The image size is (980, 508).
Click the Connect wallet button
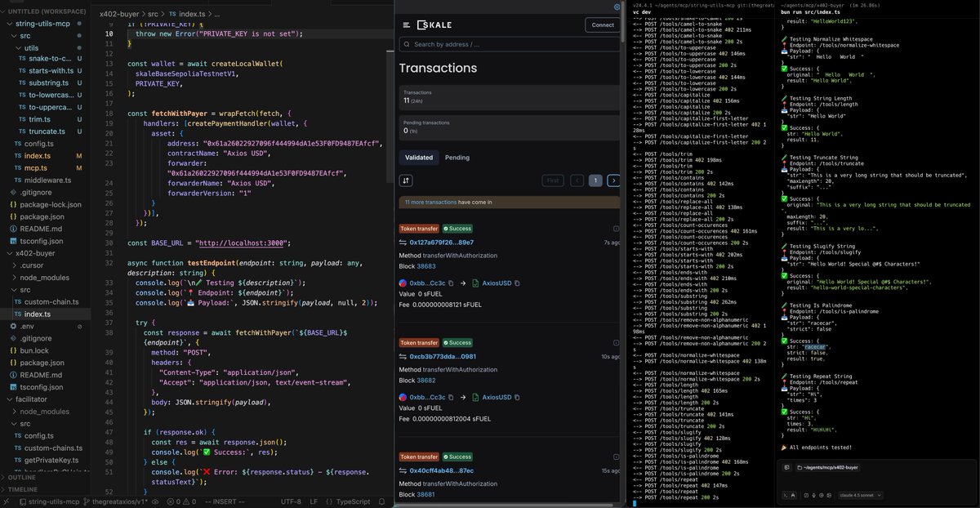click(602, 25)
